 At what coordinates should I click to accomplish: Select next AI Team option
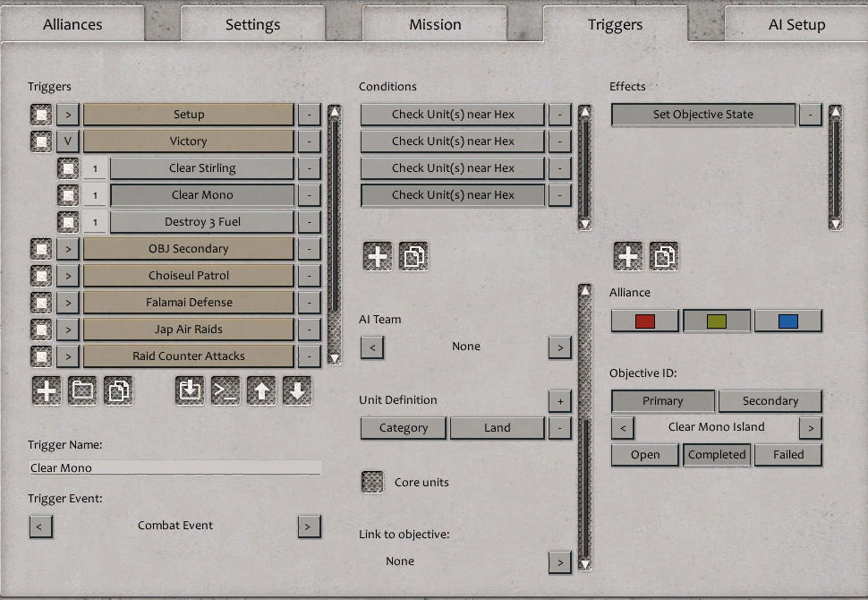(x=560, y=347)
